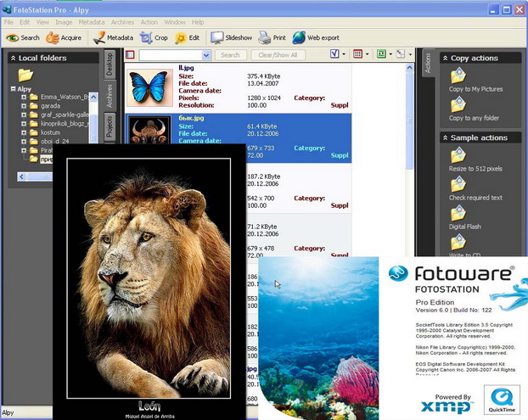The height and width of the screenshot is (420, 528).
Task: Open the search combo box dropdown arrow
Action: click(206, 55)
